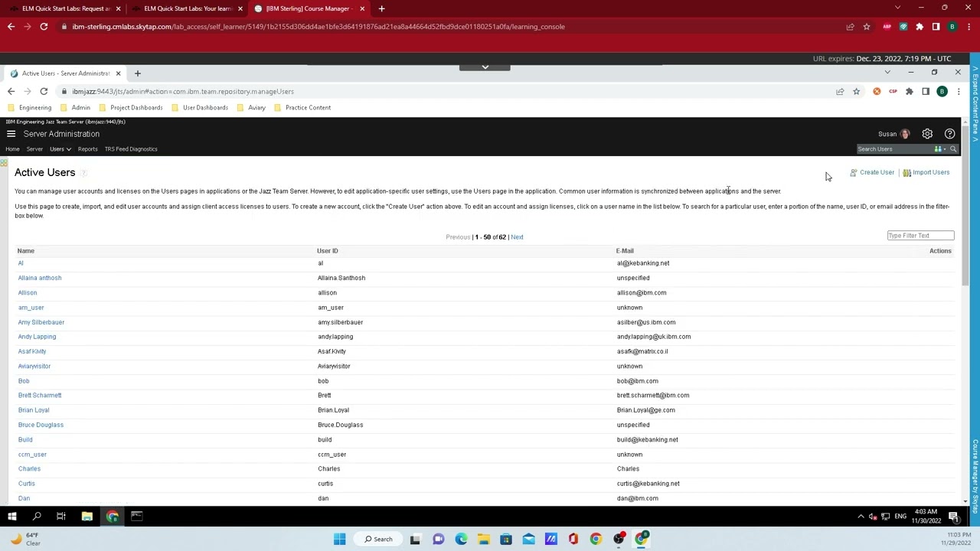Open File Explorer in the remote taskbar
The width and height of the screenshot is (980, 551).
(x=87, y=516)
